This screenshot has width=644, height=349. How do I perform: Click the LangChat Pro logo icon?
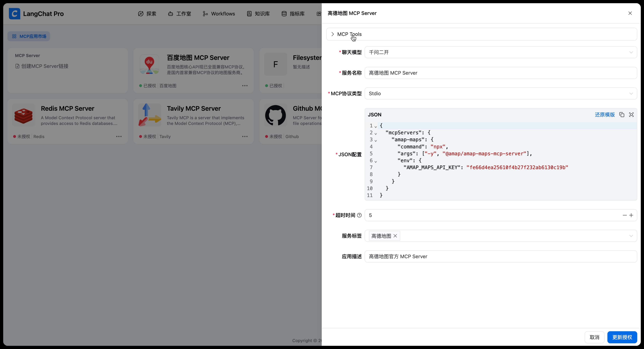pos(15,14)
